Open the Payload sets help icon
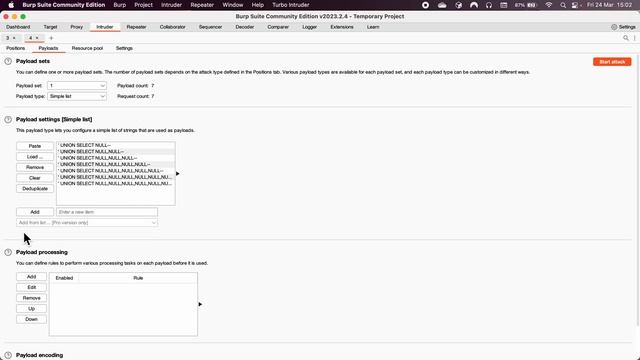The height and width of the screenshot is (360, 640). click(8, 61)
